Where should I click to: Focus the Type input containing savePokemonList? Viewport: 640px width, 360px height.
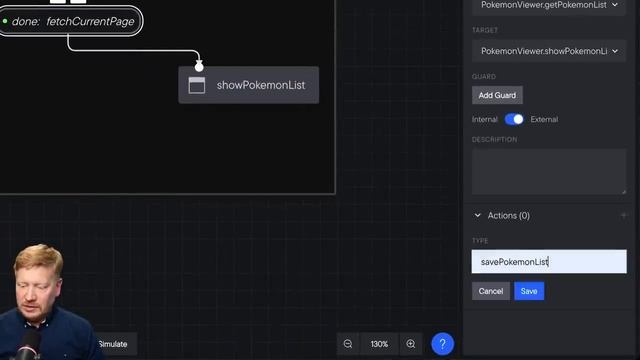[549, 262]
